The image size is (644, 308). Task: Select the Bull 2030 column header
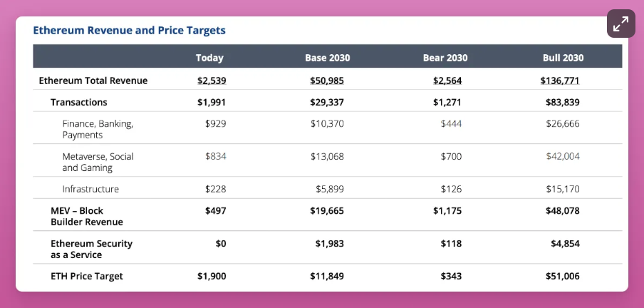(x=563, y=57)
